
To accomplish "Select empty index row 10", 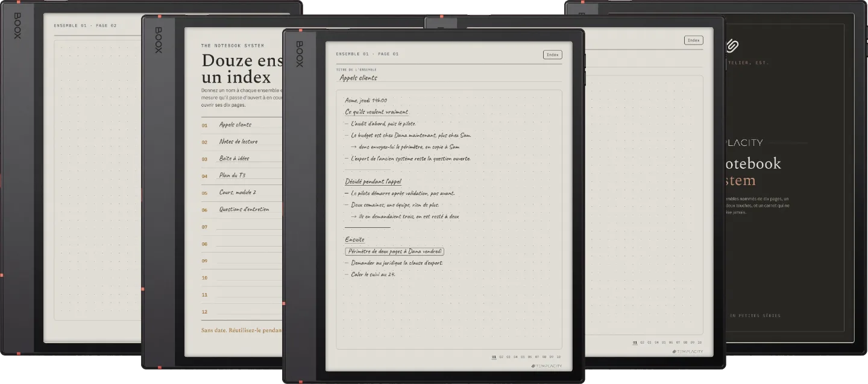I will coord(242,278).
